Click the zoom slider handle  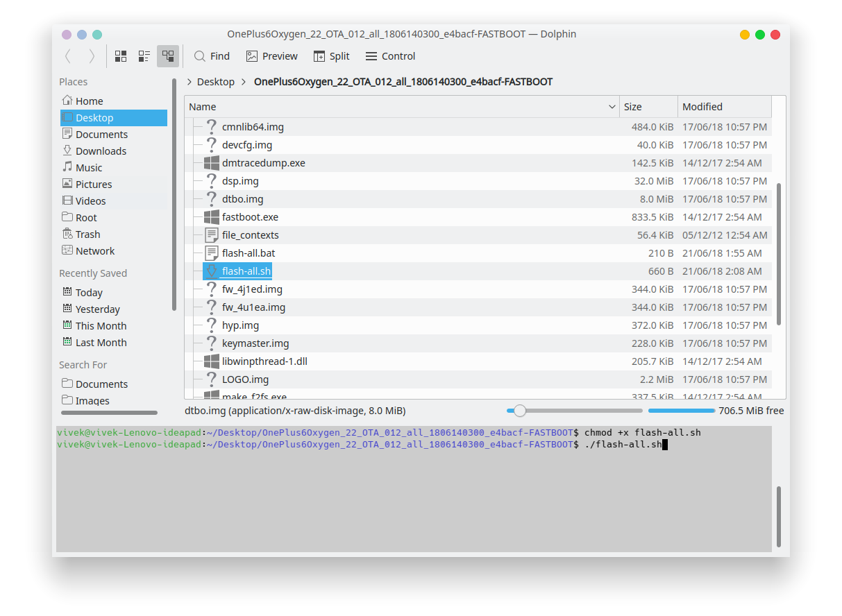(519, 411)
